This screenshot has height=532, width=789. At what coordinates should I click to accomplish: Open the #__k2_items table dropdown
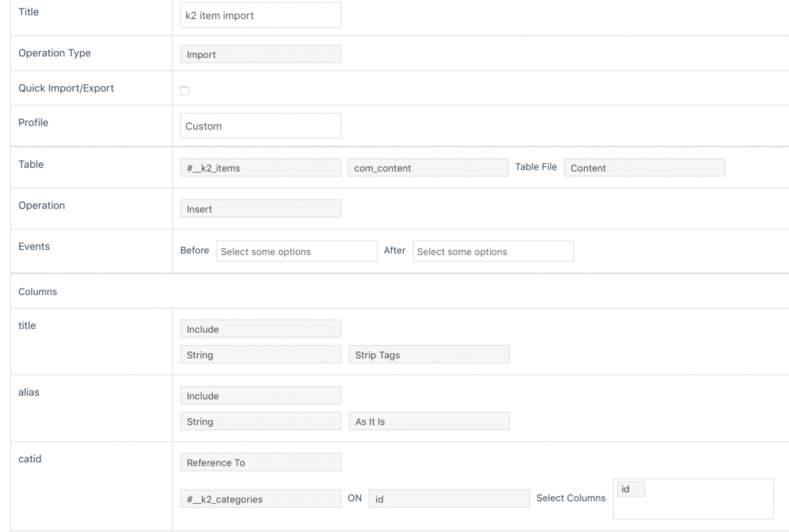(x=260, y=168)
